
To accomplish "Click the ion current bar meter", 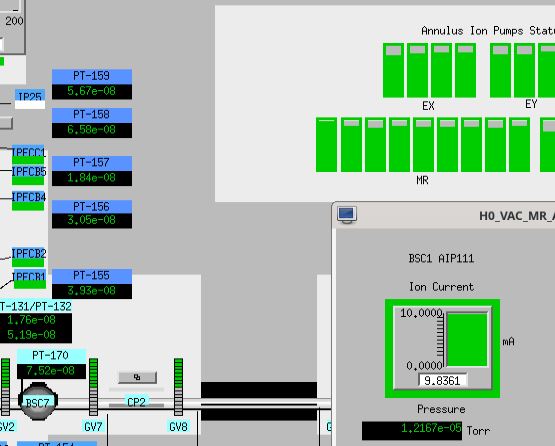I will (467, 340).
